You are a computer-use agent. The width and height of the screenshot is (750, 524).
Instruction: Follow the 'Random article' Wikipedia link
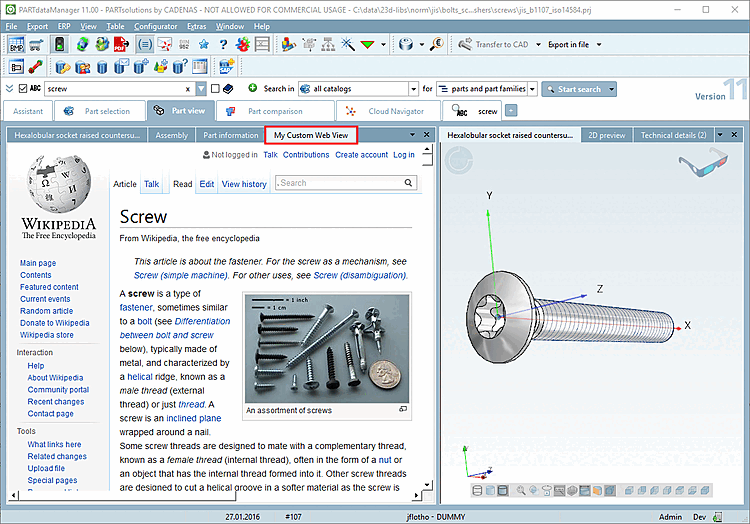[x=46, y=311]
